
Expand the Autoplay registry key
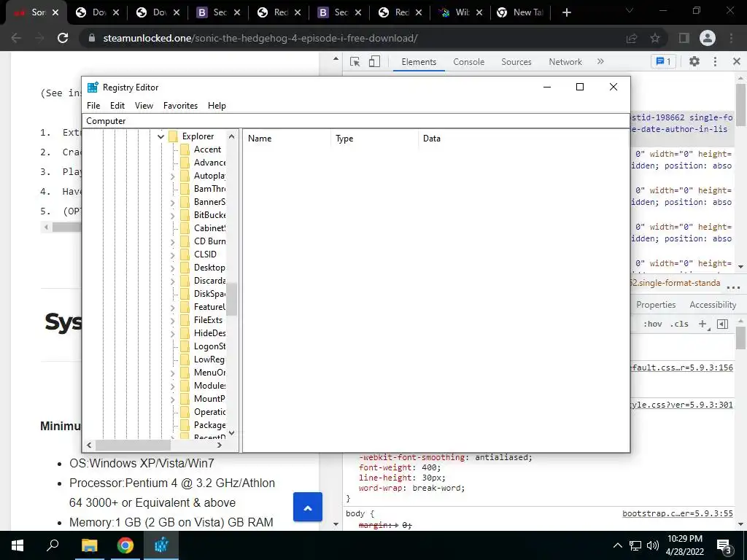point(172,176)
